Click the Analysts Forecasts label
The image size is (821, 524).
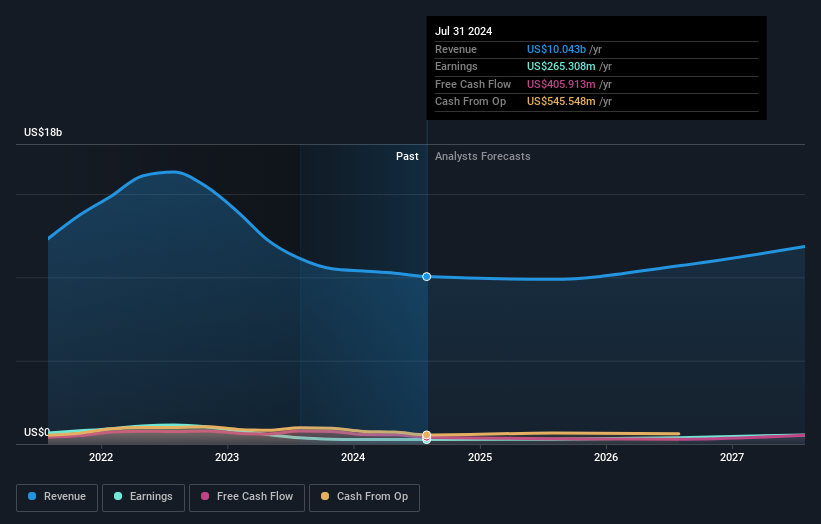pyautogui.click(x=482, y=156)
